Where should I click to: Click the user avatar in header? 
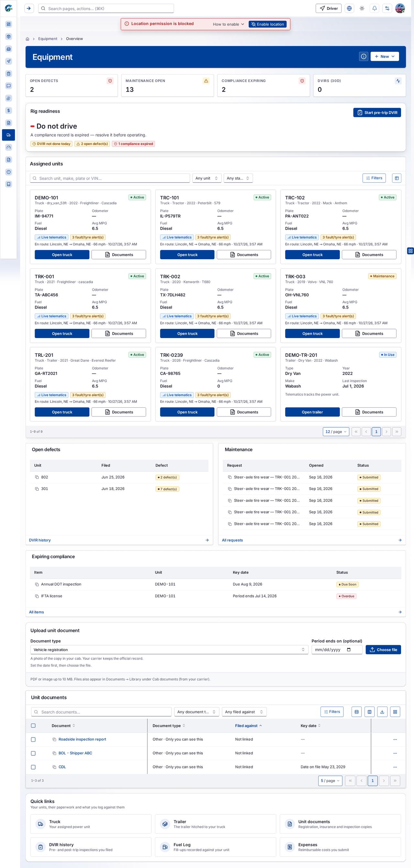tap(400, 8)
